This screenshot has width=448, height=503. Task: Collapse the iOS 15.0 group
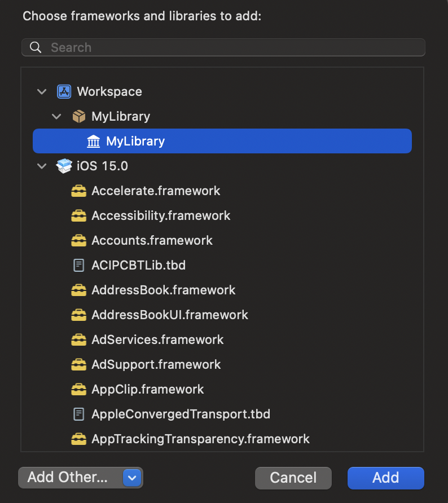(x=42, y=166)
